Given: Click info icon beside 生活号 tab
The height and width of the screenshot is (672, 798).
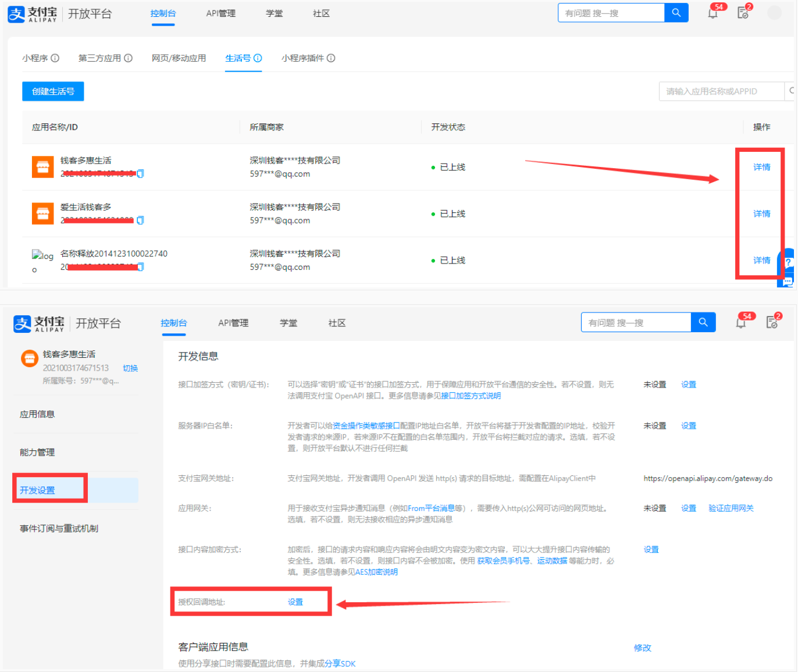Looking at the screenshot, I should [258, 58].
